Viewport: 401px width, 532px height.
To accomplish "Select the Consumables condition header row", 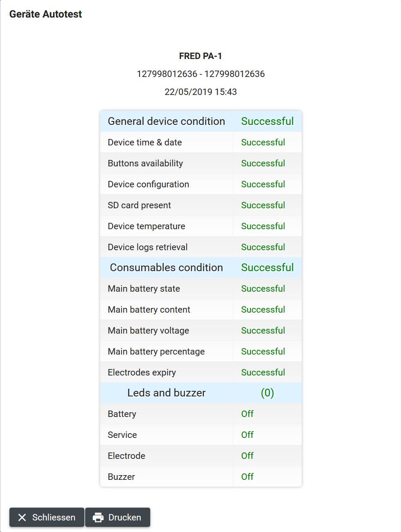I will (x=201, y=267).
